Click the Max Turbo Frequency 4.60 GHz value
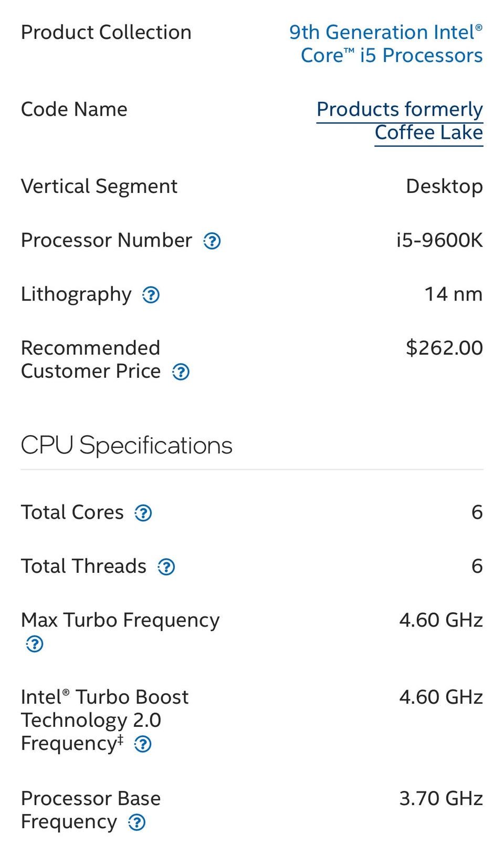The image size is (504, 865). (440, 620)
